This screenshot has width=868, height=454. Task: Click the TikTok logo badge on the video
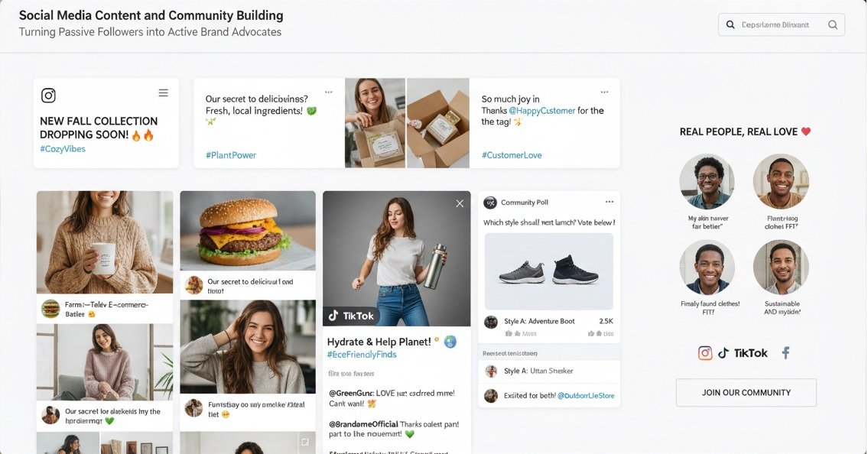[351, 316]
